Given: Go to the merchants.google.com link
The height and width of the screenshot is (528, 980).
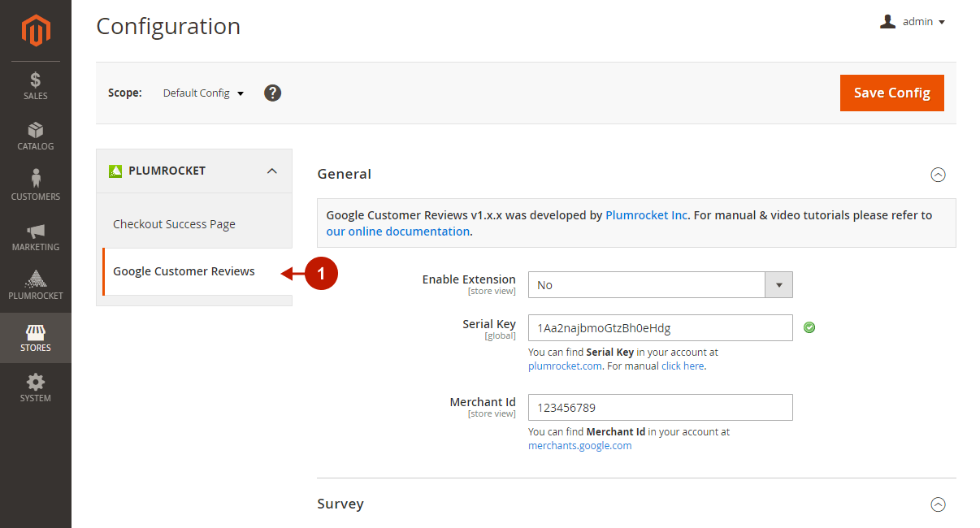Looking at the screenshot, I should (579, 446).
